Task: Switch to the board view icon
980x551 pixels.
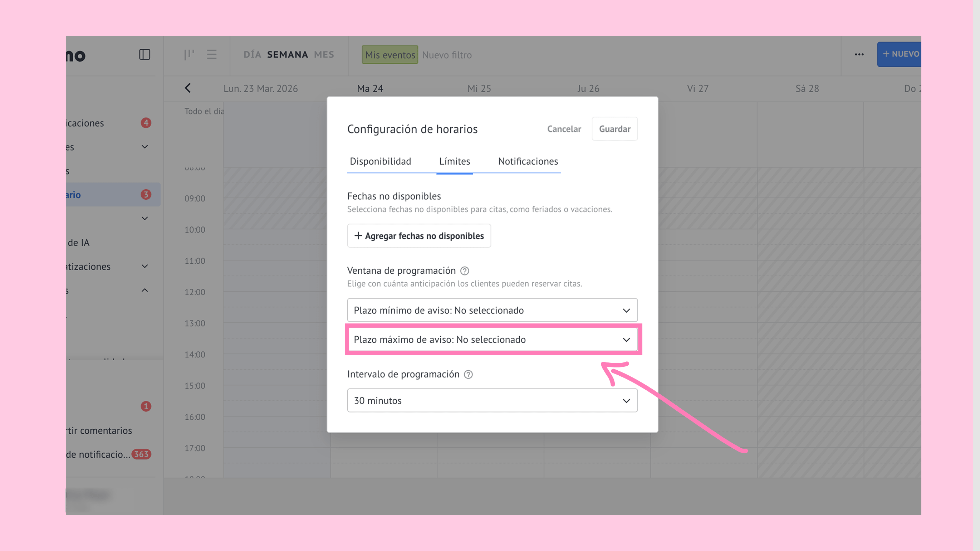Action: point(189,54)
